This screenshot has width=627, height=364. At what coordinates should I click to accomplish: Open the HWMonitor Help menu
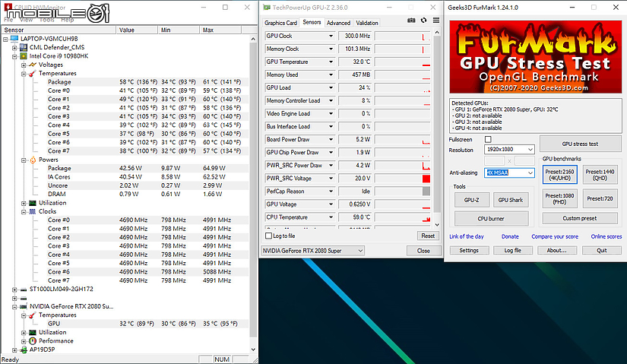(67, 20)
